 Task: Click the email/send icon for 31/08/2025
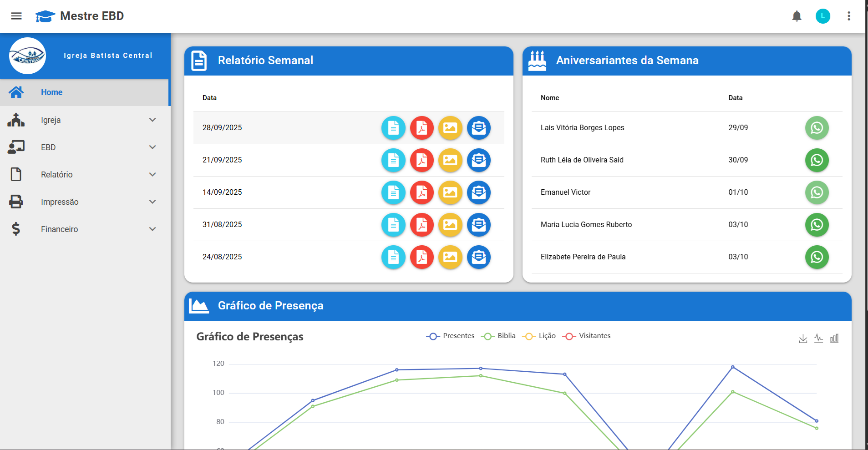pos(479,225)
